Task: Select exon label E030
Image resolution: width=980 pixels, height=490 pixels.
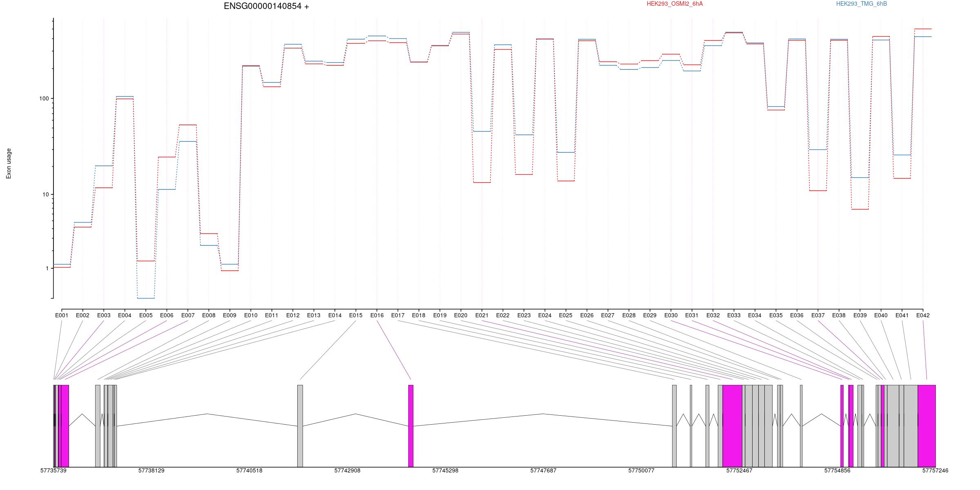Action: point(671,315)
